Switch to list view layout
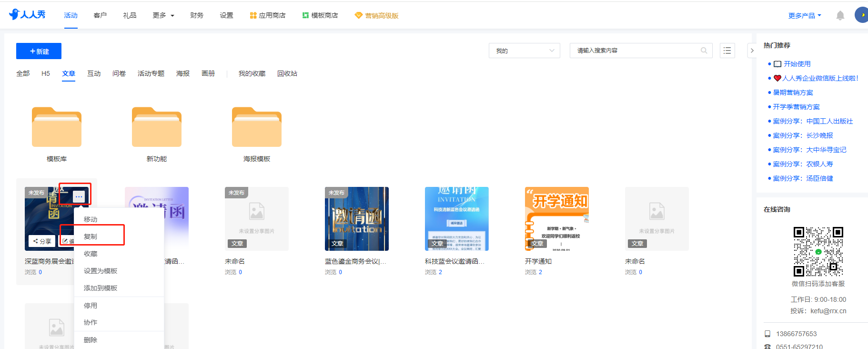The image size is (868, 349). click(727, 51)
